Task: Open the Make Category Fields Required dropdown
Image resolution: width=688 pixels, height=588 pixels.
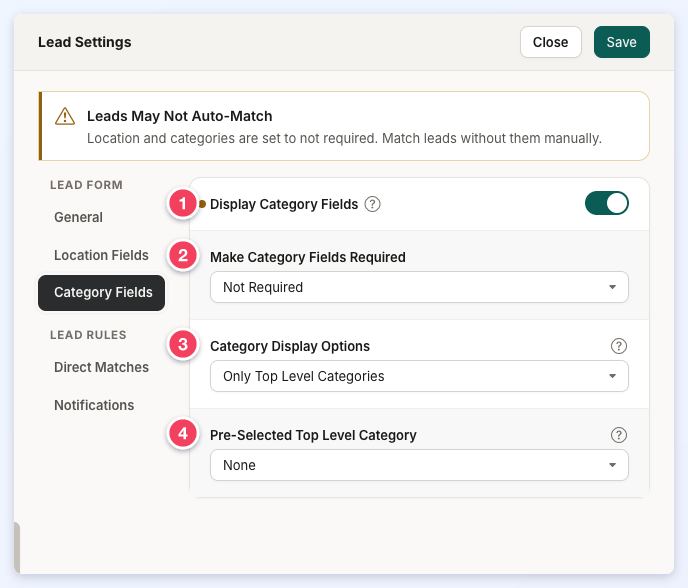Action: [x=419, y=287]
